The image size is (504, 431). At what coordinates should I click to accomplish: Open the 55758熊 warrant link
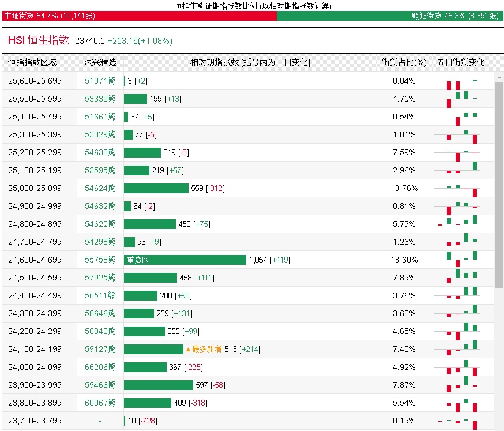[100, 260]
